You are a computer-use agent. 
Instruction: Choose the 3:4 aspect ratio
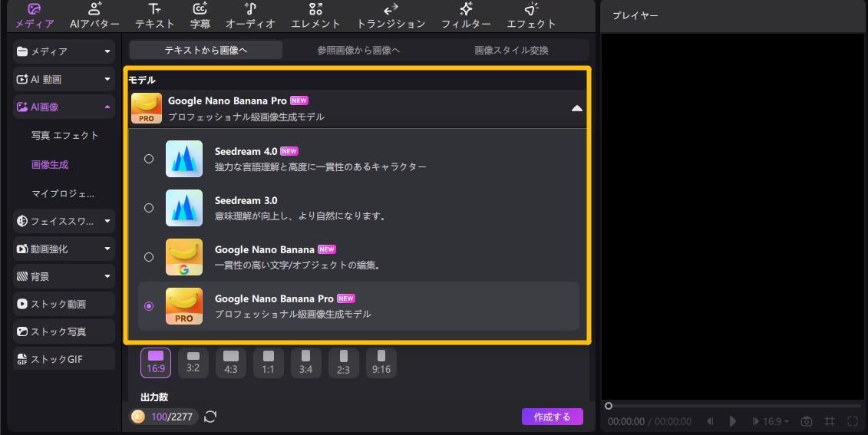click(306, 362)
